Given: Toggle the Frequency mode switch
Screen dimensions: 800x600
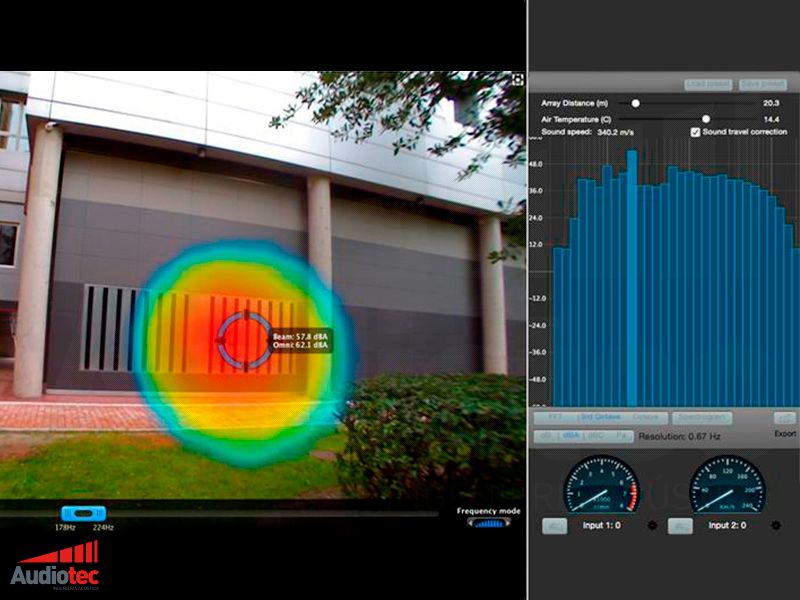Looking at the screenshot, I should [489, 522].
